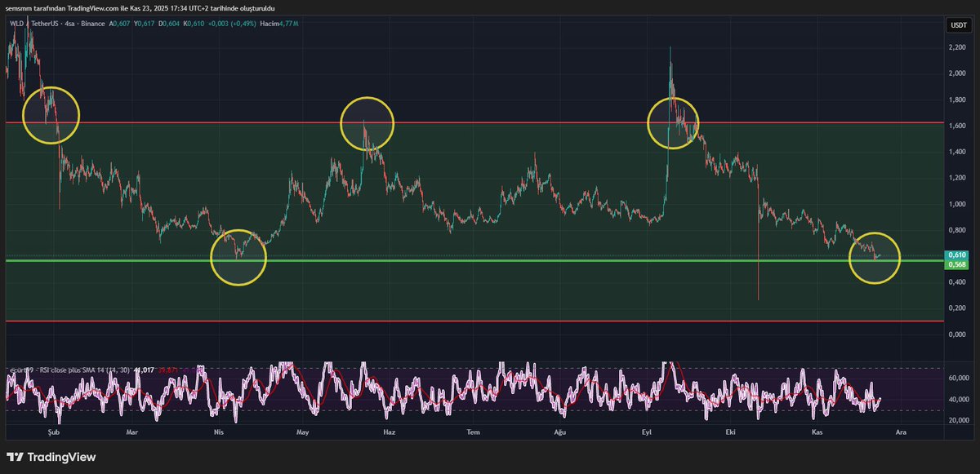Select the green horizontal support line
This screenshot has width=980, height=474.
[x=474, y=261]
